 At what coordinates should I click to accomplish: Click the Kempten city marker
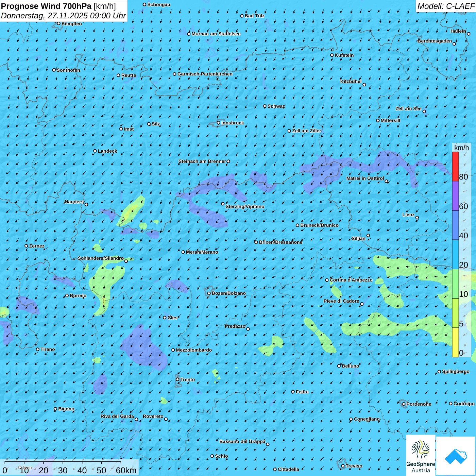59,23
